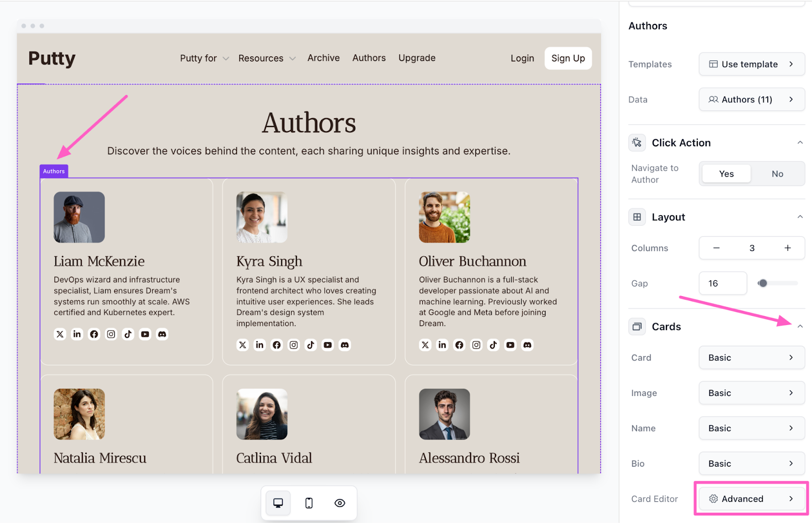Collapse the Click Action section
The image size is (812, 523).
(x=800, y=143)
